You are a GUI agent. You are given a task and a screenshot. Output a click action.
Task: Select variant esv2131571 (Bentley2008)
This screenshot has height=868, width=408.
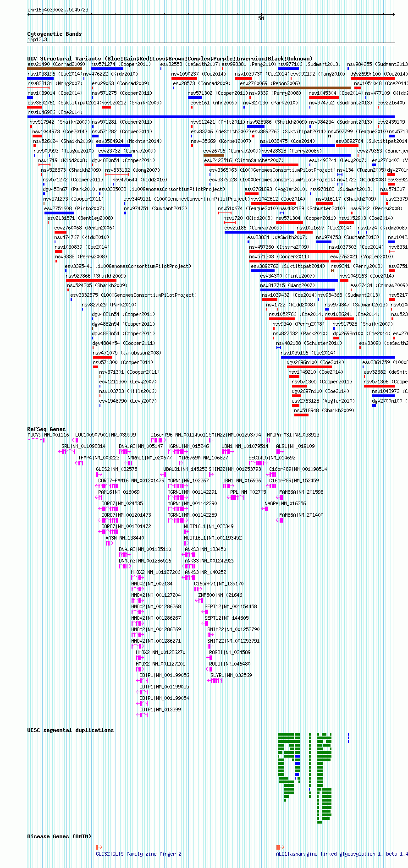pos(80,218)
